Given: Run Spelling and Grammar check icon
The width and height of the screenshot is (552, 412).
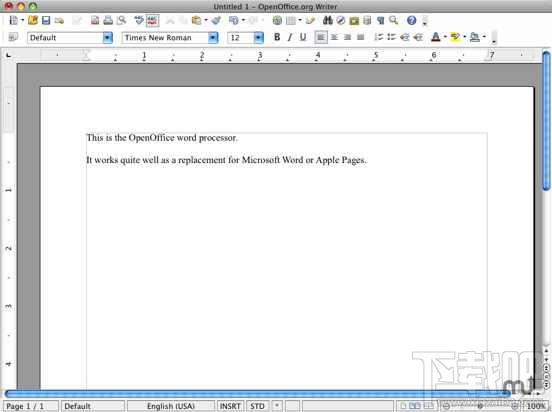Looking at the screenshot, I should click(x=139, y=20).
